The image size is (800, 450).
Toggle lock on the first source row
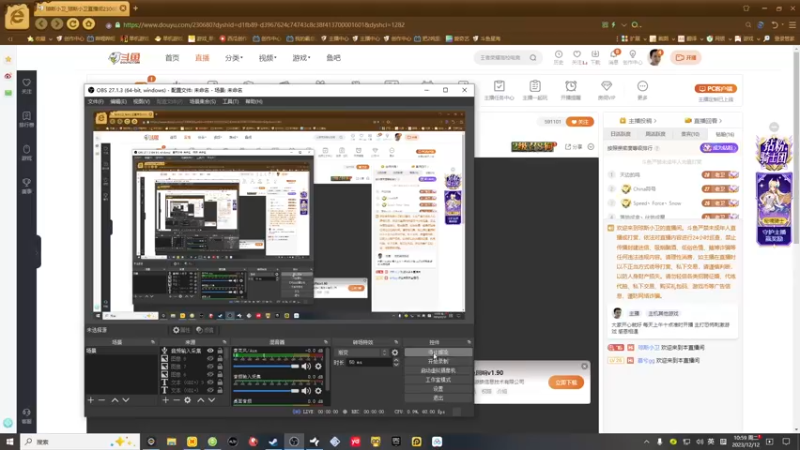[x=220, y=351]
